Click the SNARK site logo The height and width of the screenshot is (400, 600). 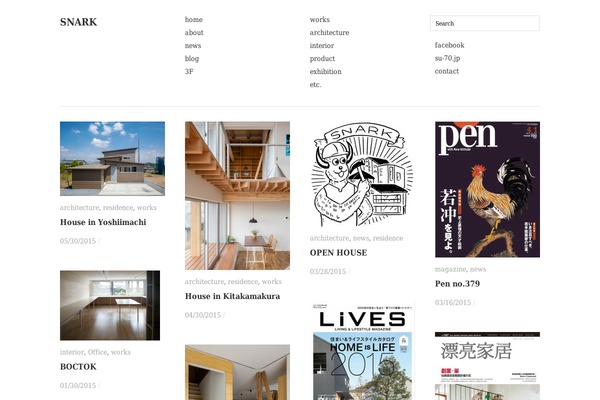[78, 22]
